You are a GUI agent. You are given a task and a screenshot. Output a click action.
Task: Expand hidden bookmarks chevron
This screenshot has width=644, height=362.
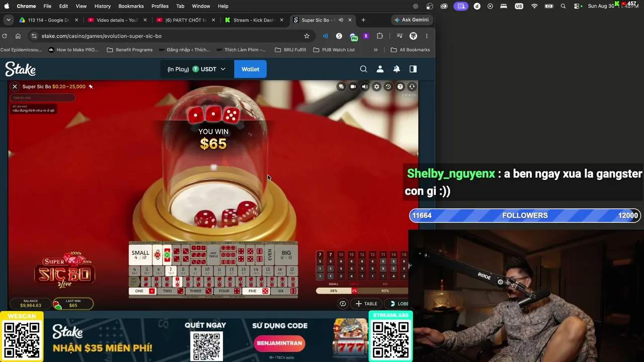375,50
